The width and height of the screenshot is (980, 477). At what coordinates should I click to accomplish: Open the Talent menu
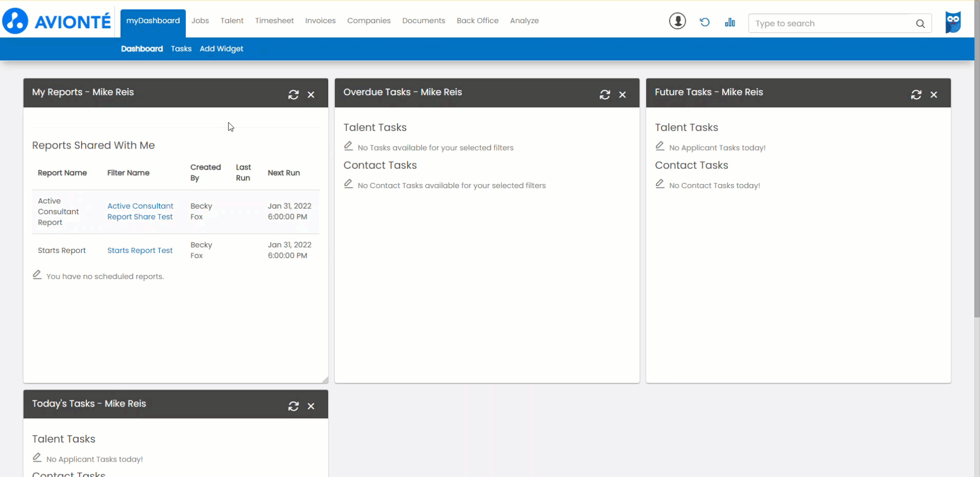tap(232, 21)
